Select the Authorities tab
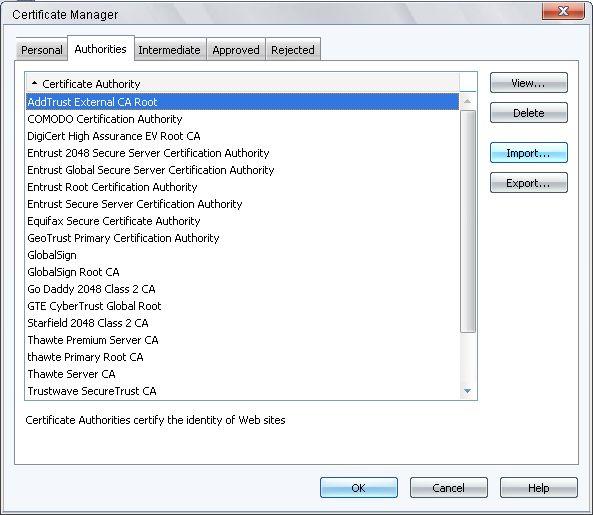The width and height of the screenshot is (593, 515). [101, 48]
